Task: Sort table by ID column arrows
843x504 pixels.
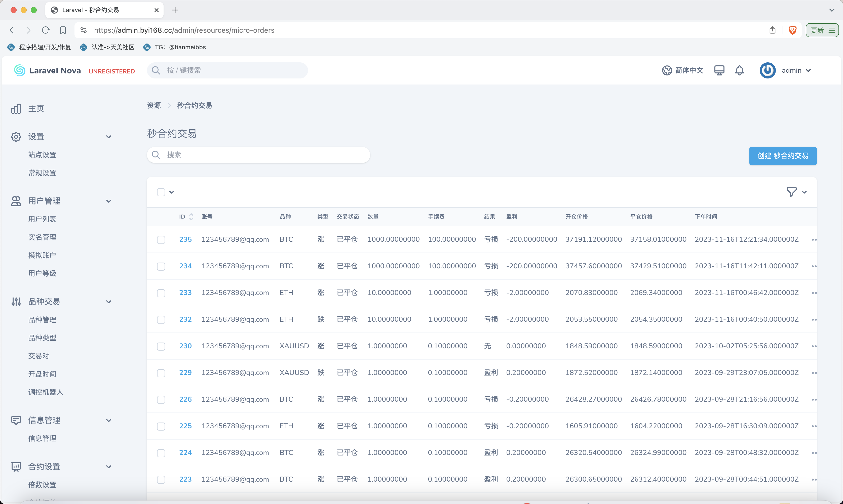Action: 191,217
